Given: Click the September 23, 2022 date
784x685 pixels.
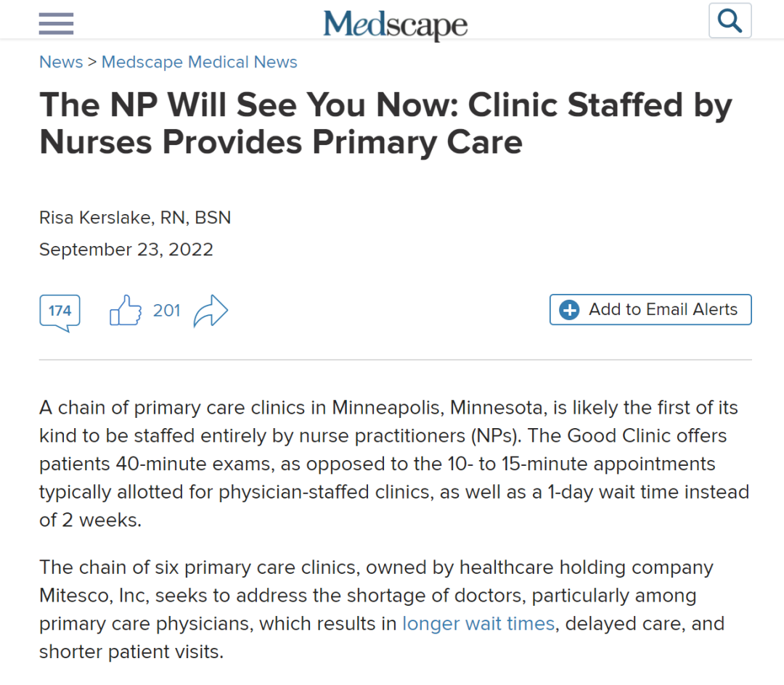Looking at the screenshot, I should 126,250.
